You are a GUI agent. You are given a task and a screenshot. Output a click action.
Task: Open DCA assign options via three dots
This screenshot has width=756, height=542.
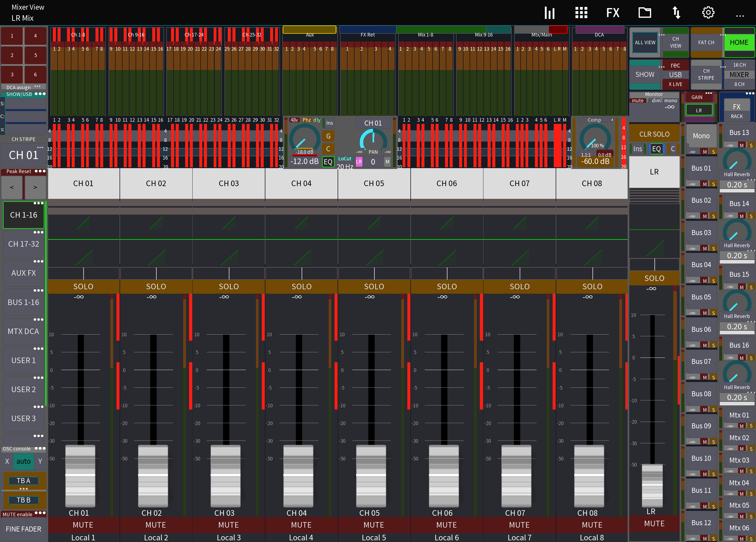coord(38,87)
